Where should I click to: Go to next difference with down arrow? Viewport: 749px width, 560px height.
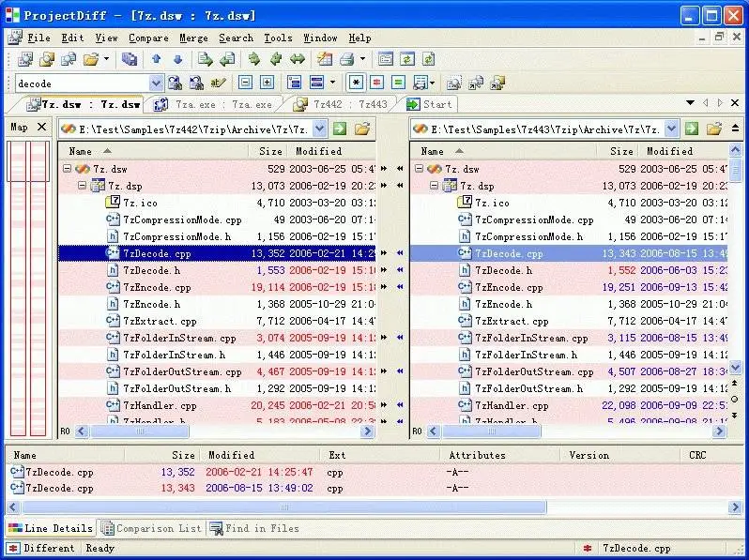click(177, 59)
